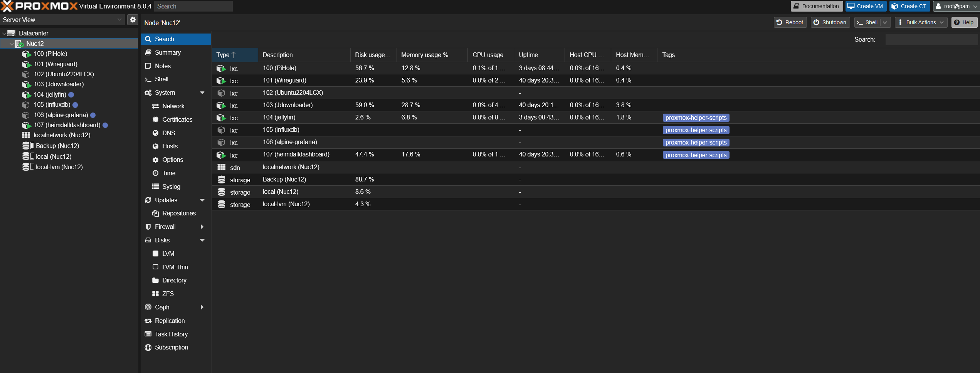The image size is (980, 373).
Task: Open the Server View dropdown
Action: (119, 20)
